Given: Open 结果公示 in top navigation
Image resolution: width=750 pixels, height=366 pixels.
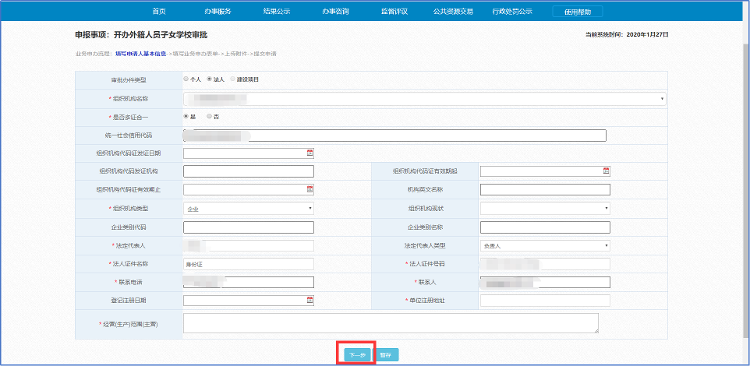Looking at the screenshot, I should (x=276, y=11).
